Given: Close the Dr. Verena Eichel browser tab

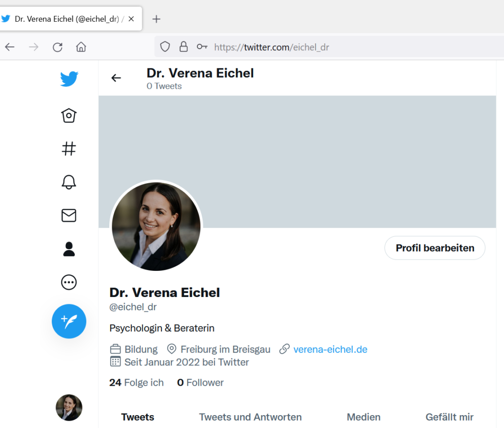Looking at the screenshot, I should (131, 19).
